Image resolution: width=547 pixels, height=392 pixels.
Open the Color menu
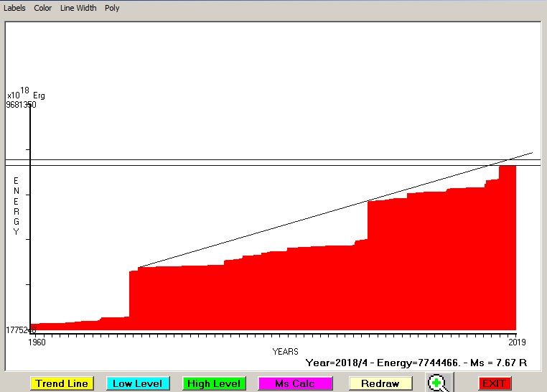pos(43,8)
